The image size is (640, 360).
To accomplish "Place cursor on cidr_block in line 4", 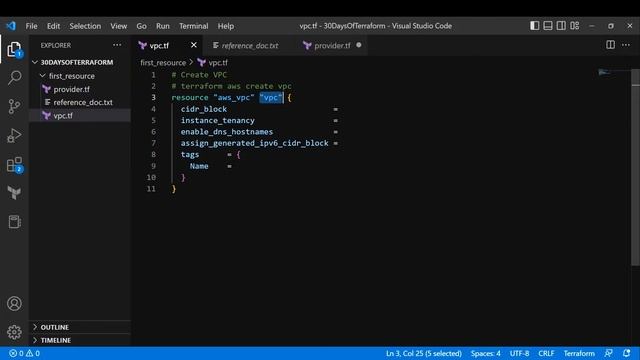I will tap(204, 109).
